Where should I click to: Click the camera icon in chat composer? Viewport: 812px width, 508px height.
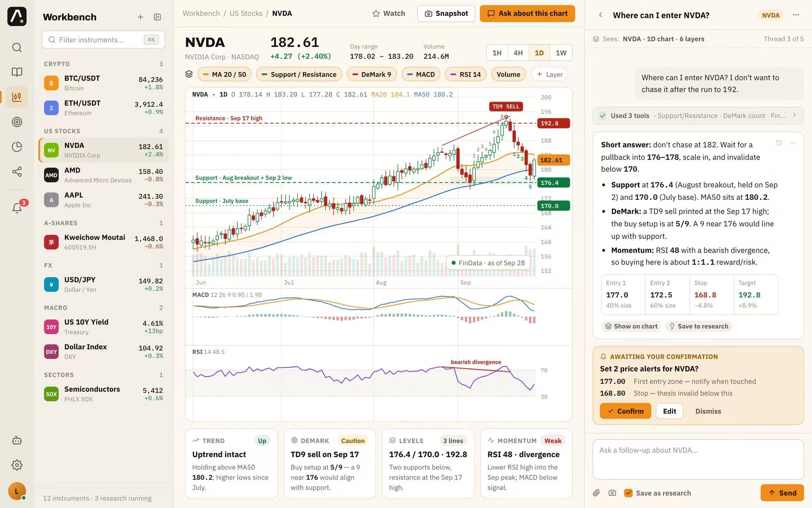coord(612,493)
